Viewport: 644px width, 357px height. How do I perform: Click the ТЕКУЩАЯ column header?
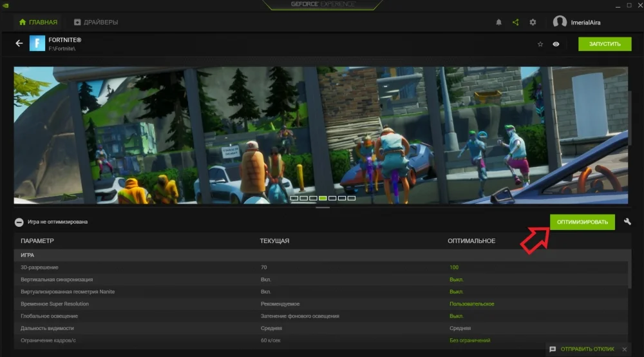click(x=274, y=241)
